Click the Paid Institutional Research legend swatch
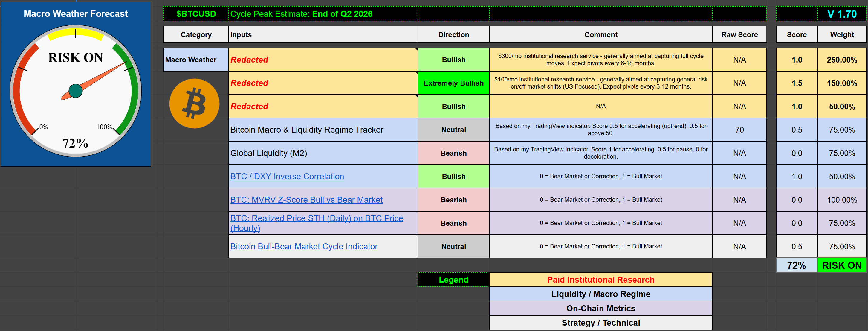 [600, 280]
